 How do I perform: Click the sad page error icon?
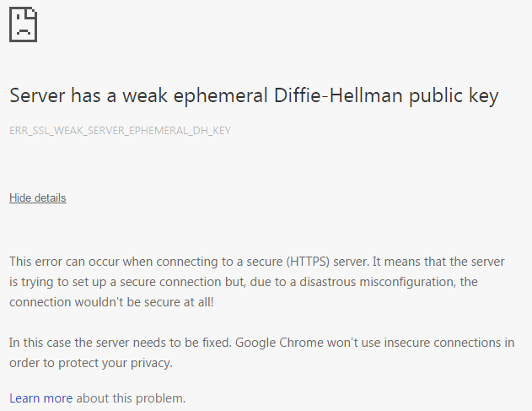point(24,24)
